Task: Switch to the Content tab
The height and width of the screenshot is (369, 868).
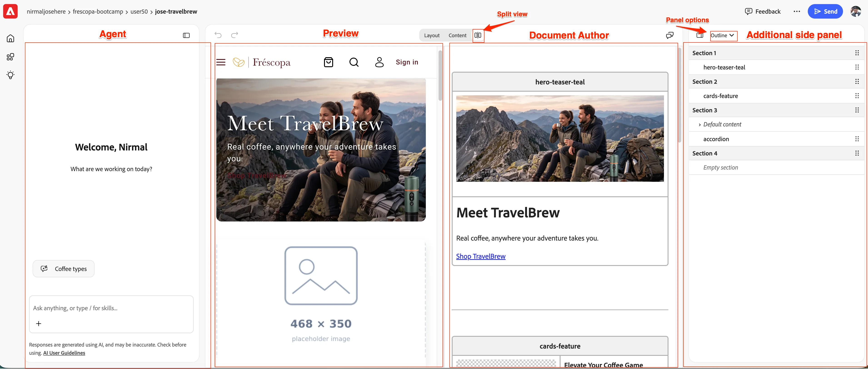Action: click(457, 35)
